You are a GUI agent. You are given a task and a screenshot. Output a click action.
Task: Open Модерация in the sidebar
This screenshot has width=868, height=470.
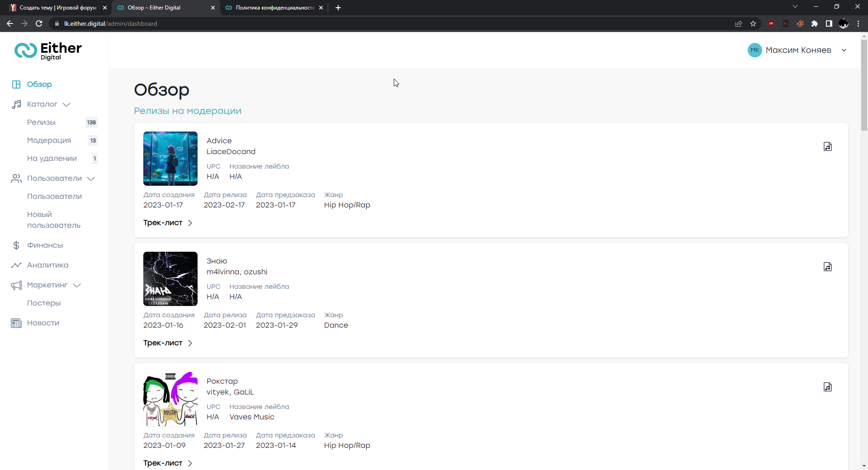[49, 140]
